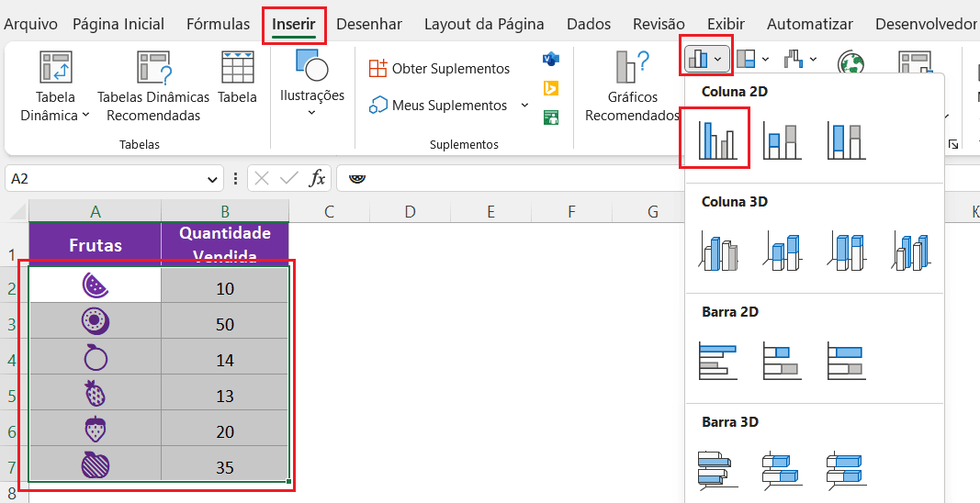980x503 pixels.
Task: Select cell B3 containing 50
Action: point(224,324)
